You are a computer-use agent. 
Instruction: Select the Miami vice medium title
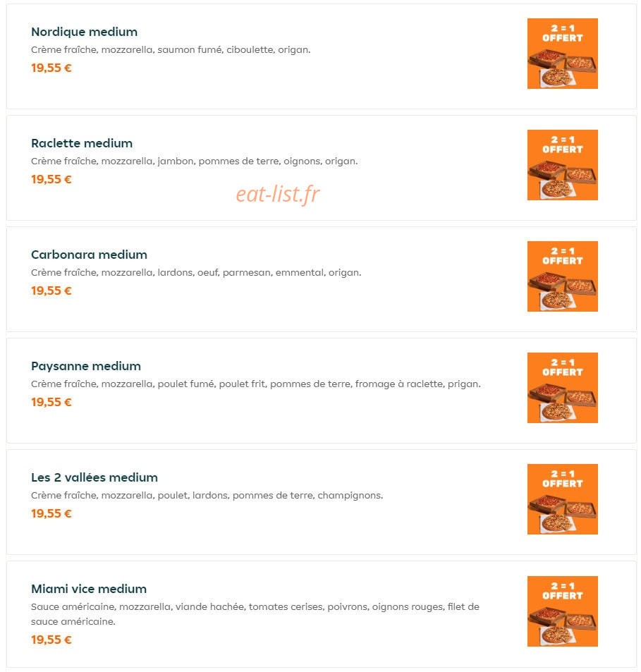(89, 589)
